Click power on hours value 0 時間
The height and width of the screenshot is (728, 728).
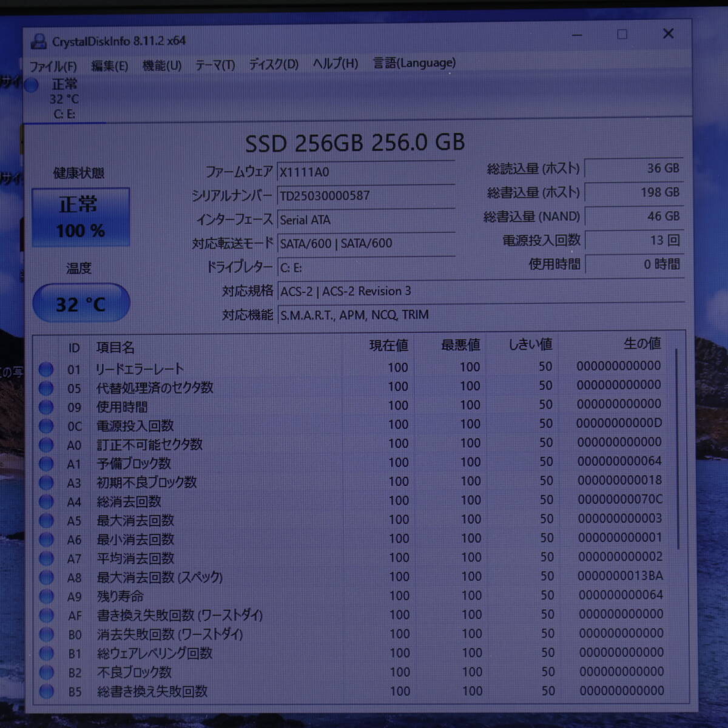click(x=634, y=265)
